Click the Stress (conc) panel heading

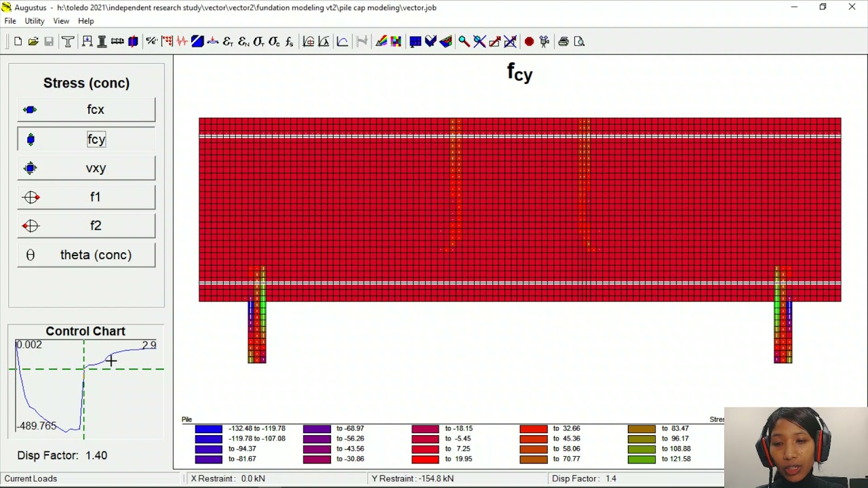(x=86, y=83)
